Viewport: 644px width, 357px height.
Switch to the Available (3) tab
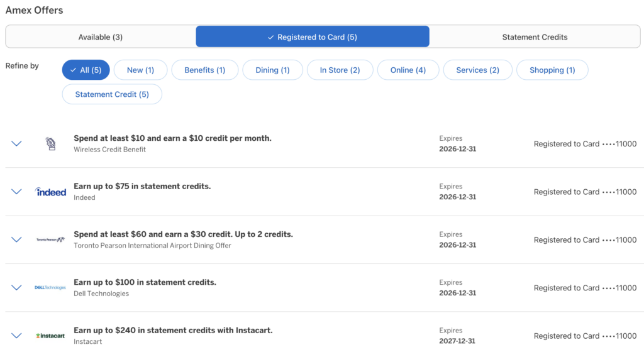[x=101, y=37]
